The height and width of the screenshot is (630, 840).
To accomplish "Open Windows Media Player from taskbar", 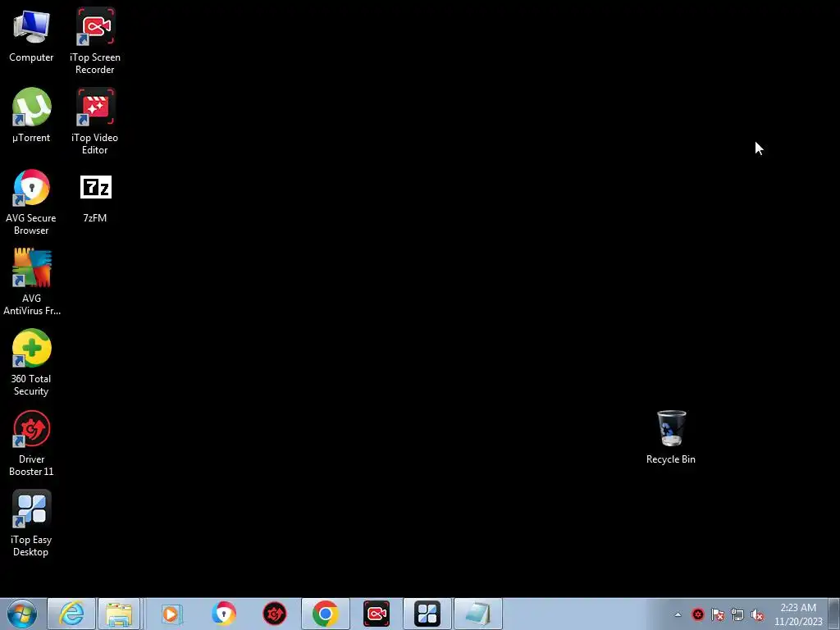I will click(x=171, y=614).
